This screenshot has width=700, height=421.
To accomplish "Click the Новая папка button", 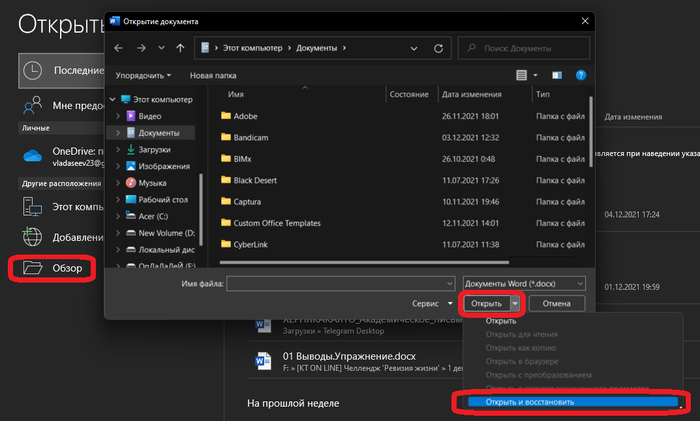I will pyautogui.click(x=213, y=75).
